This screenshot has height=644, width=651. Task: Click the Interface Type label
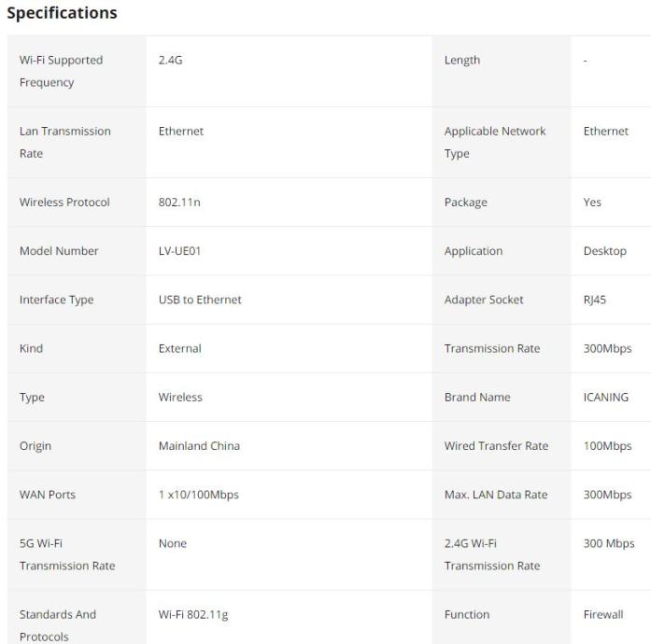[56, 300]
